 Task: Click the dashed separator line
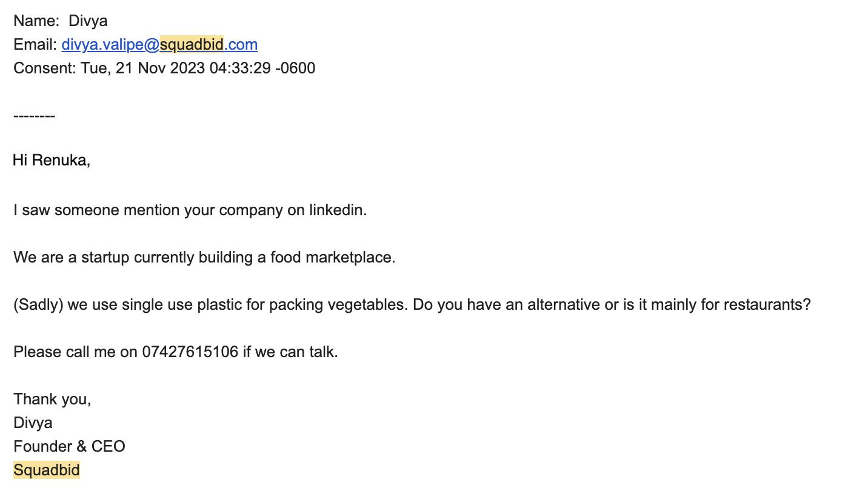pos(34,115)
